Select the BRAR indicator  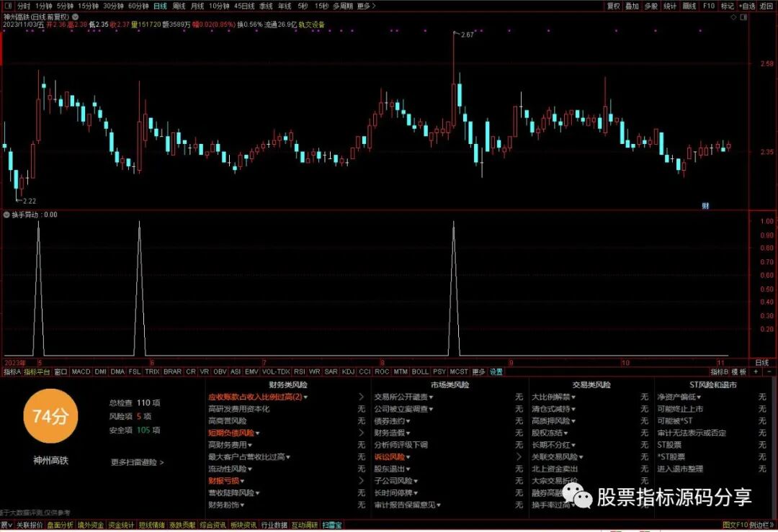172,371
